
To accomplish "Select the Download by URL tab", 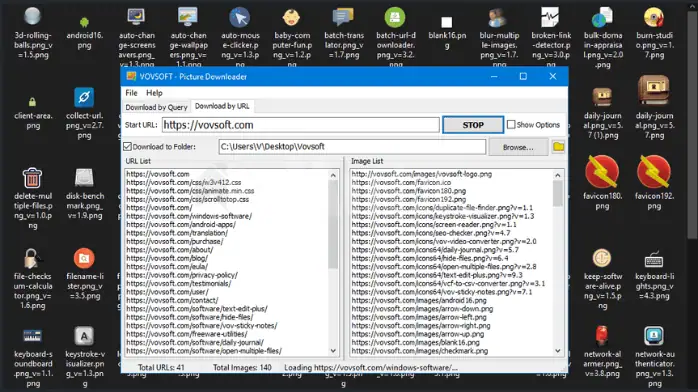I will point(222,106).
